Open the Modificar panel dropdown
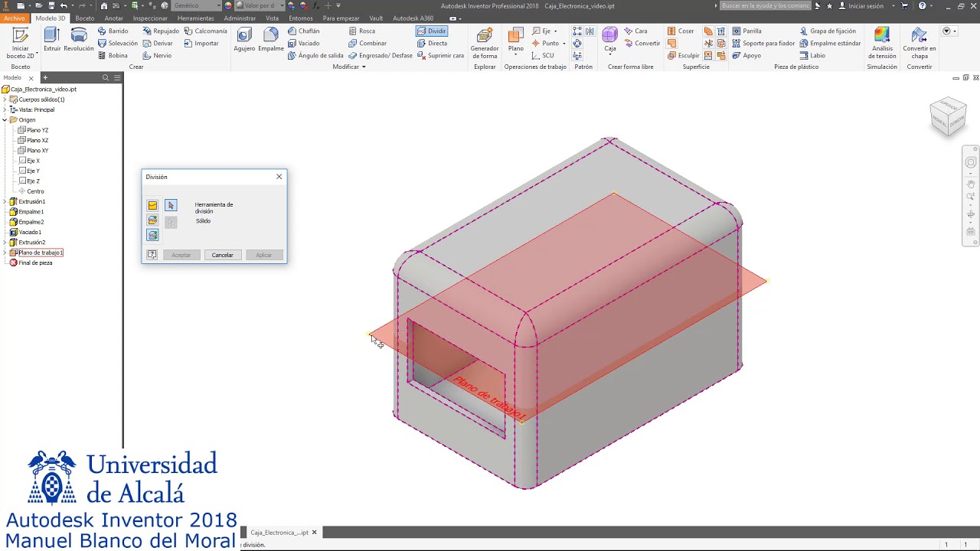Screen dimensions: 980x551 coord(349,67)
